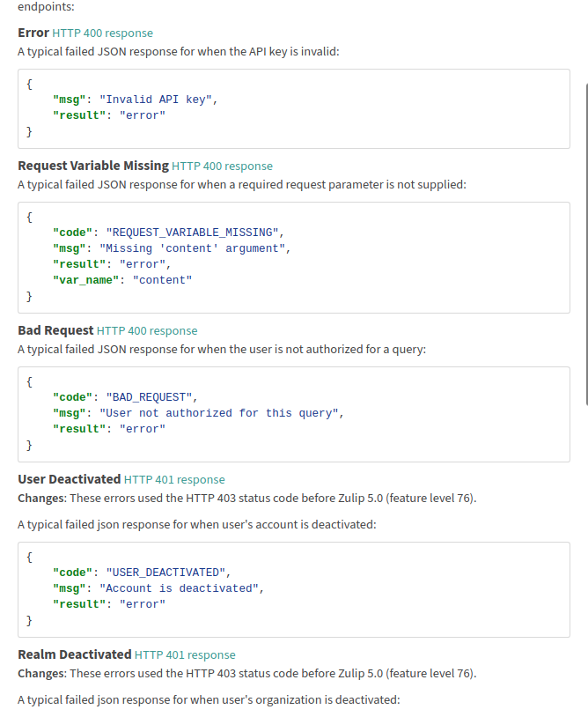The image size is (588, 717).
Task: Click "HTTP 400 response" beside Bad Request
Action: click(147, 331)
